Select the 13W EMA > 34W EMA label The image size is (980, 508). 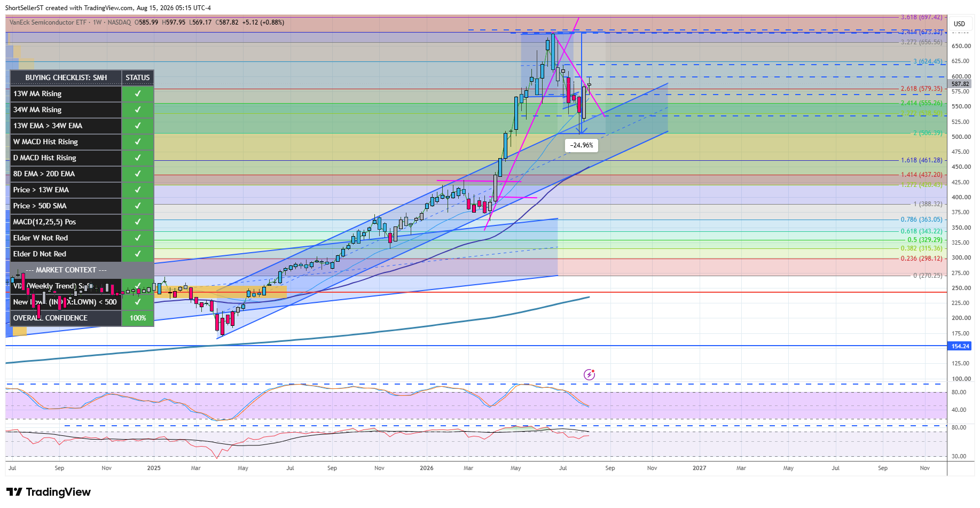pyautogui.click(x=48, y=126)
